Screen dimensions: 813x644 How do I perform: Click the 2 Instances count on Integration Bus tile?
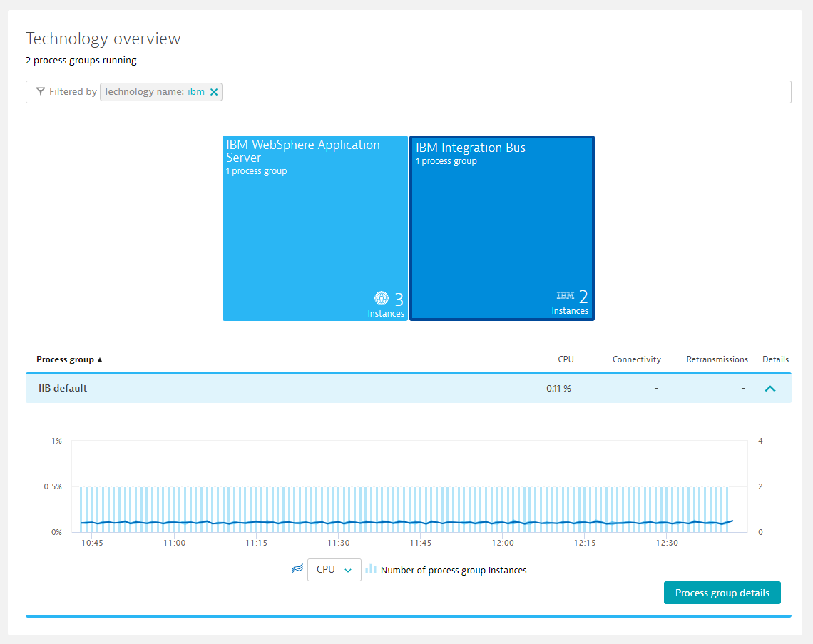(583, 297)
